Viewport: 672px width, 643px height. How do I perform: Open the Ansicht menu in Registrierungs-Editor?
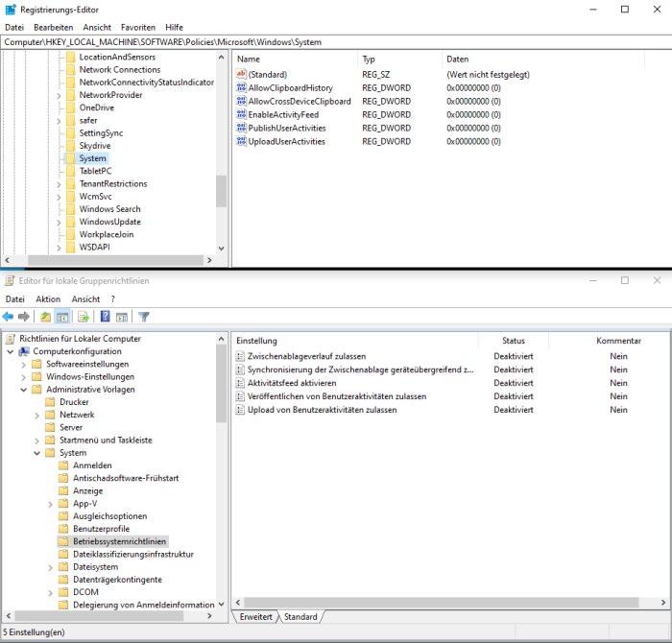coord(97,28)
